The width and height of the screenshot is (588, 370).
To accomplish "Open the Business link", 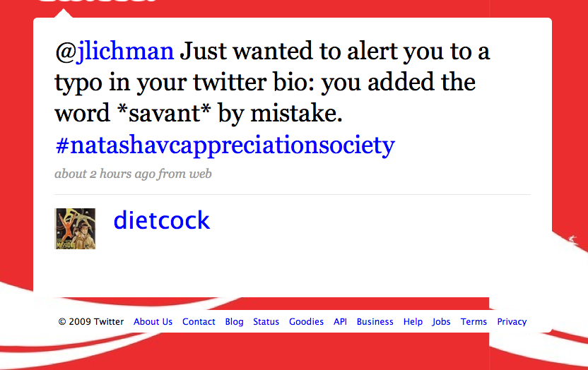I will 375,322.
